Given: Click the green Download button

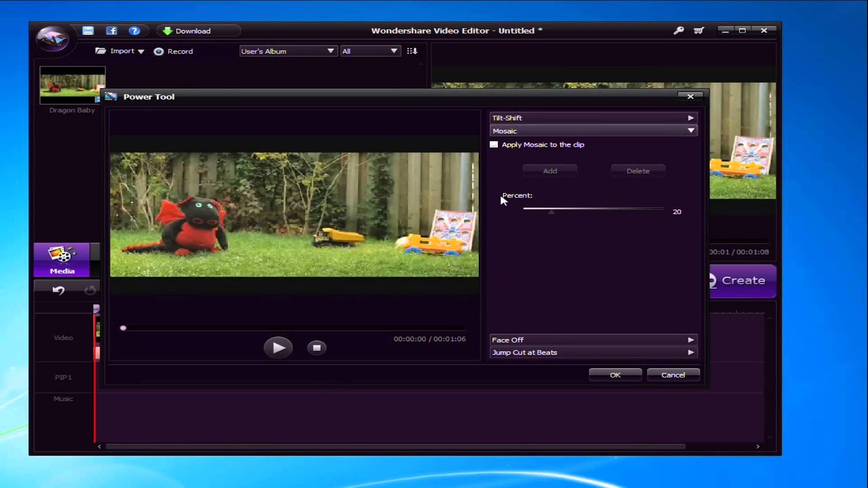Looking at the screenshot, I should coord(199,30).
